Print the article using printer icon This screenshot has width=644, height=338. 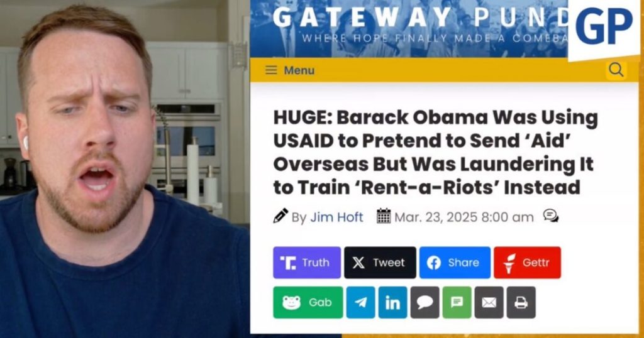point(521,302)
